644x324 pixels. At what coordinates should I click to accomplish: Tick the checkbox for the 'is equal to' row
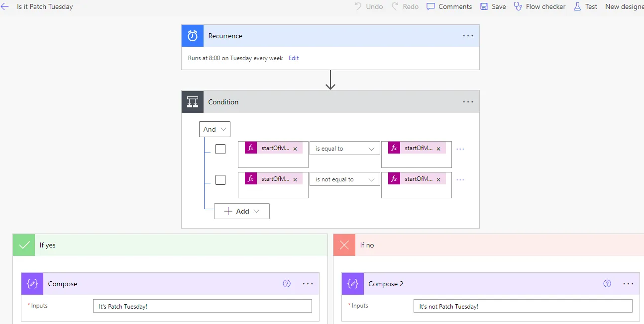click(220, 149)
